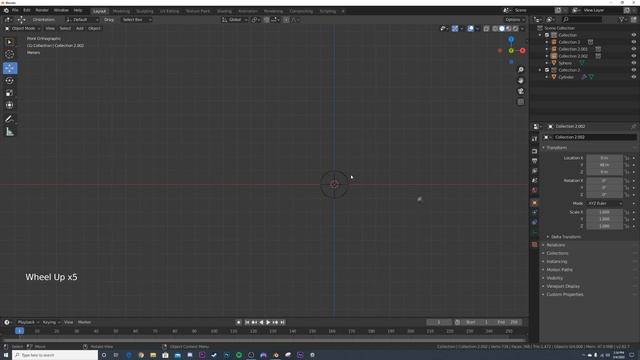This screenshot has height=360, width=640.
Task: Select the Move tool
Action: [10, 68]
